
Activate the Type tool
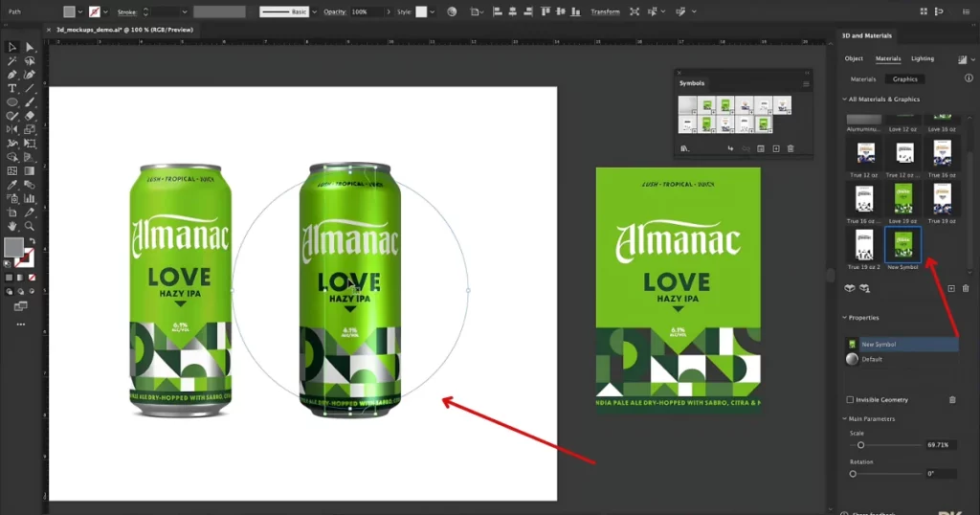11,89
